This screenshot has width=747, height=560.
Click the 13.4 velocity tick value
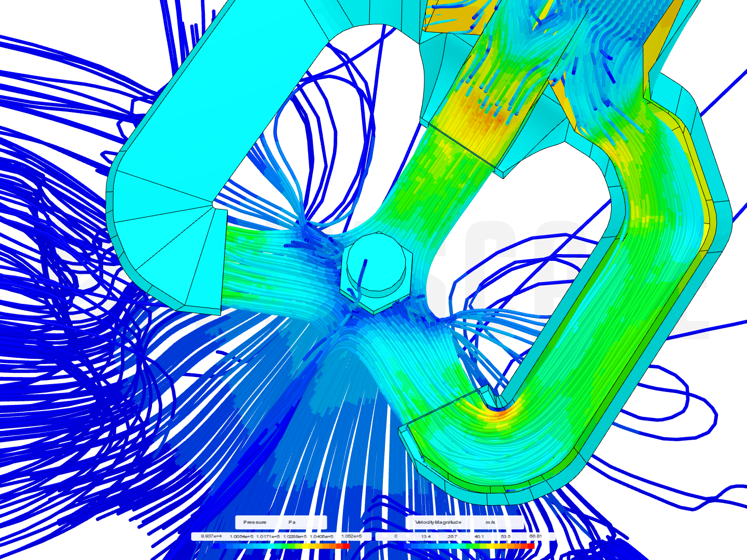425,536
